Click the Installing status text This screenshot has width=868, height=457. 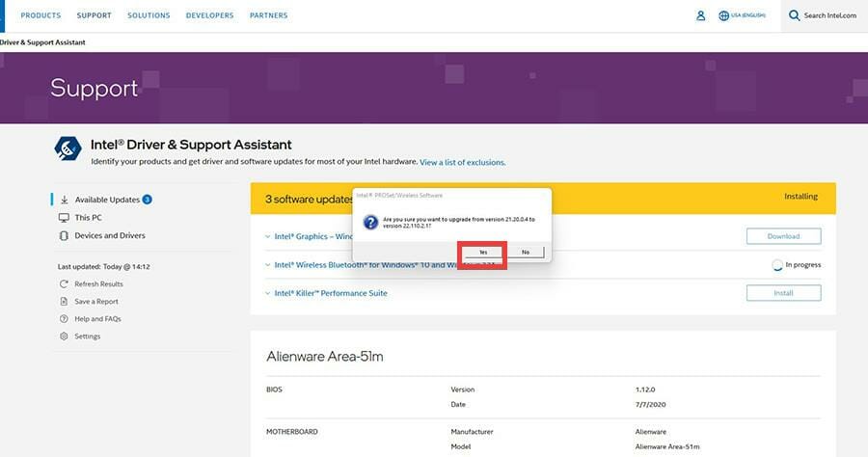(801, 197)
